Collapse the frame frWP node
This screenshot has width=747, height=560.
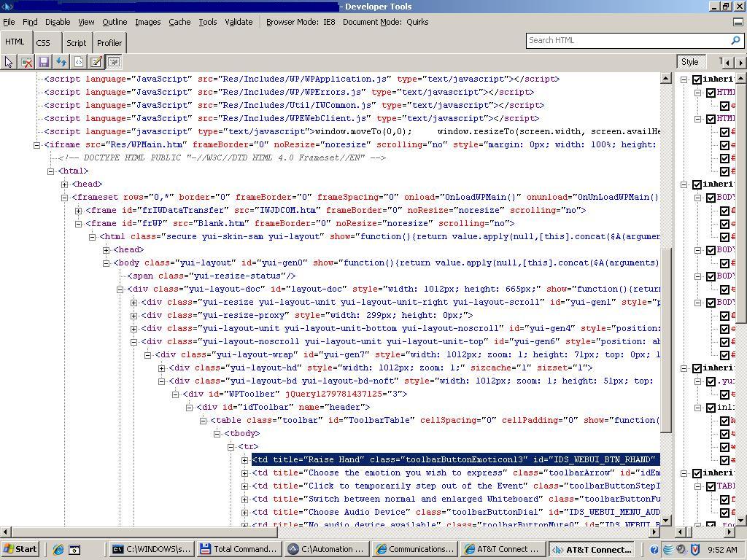(78, 224)
